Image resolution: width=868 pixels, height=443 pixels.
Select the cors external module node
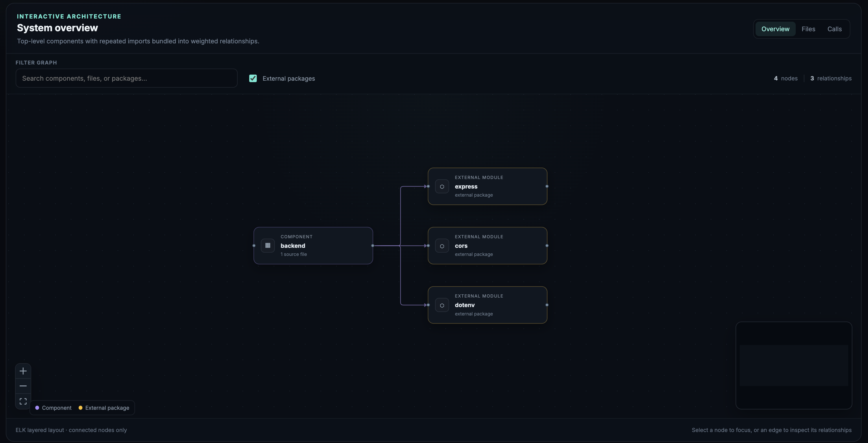[487, 246]
